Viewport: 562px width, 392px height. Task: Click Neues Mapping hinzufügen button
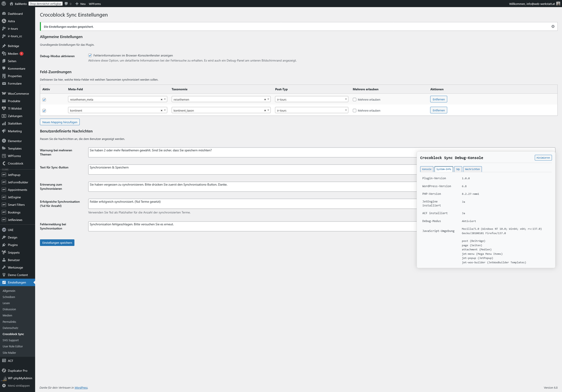click(59, 122)
